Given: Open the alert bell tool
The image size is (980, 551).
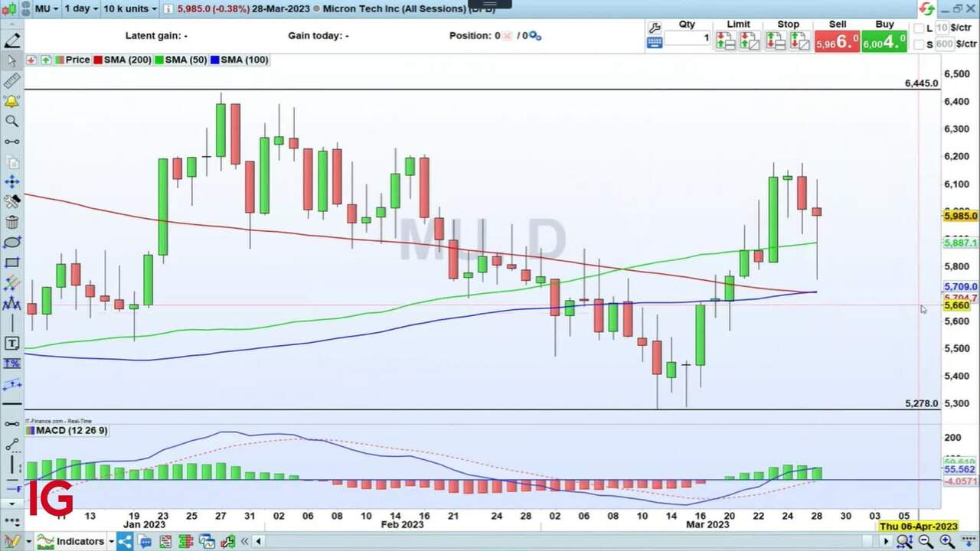Looking at the screenshot, I should pyautogui.click(x=11, y=101).
